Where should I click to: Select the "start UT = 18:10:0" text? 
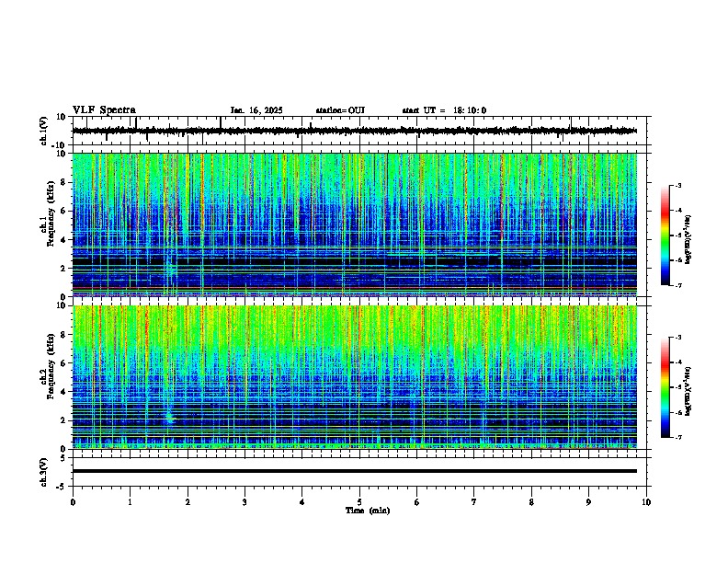coord(444,110)
